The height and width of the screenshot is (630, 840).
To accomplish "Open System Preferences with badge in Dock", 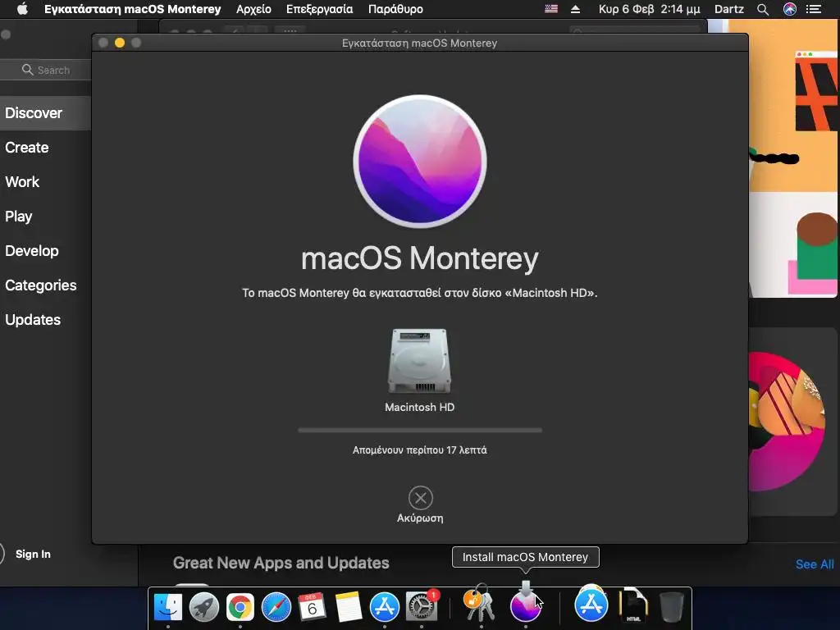I will tap(422, 606).
